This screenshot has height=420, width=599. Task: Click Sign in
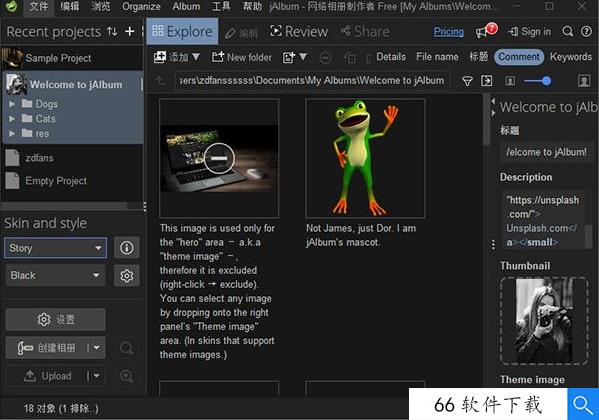529,32
